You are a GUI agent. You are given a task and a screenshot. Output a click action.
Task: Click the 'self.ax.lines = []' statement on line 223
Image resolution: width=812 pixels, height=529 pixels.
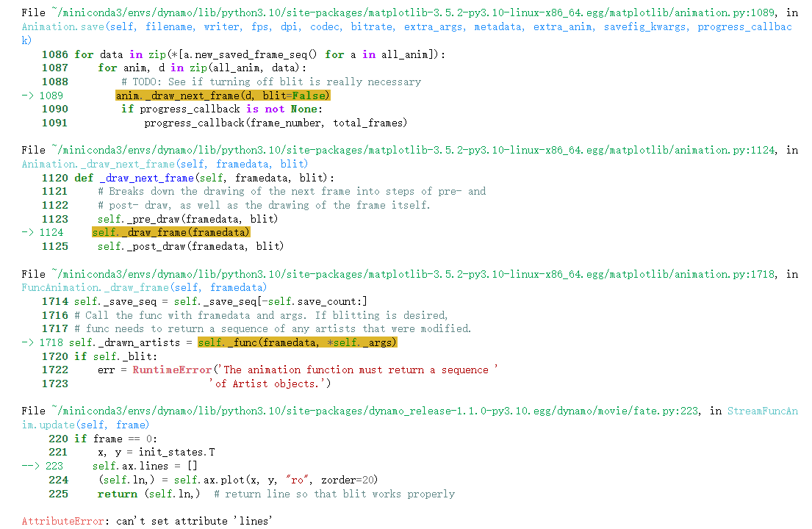[145, 466]
